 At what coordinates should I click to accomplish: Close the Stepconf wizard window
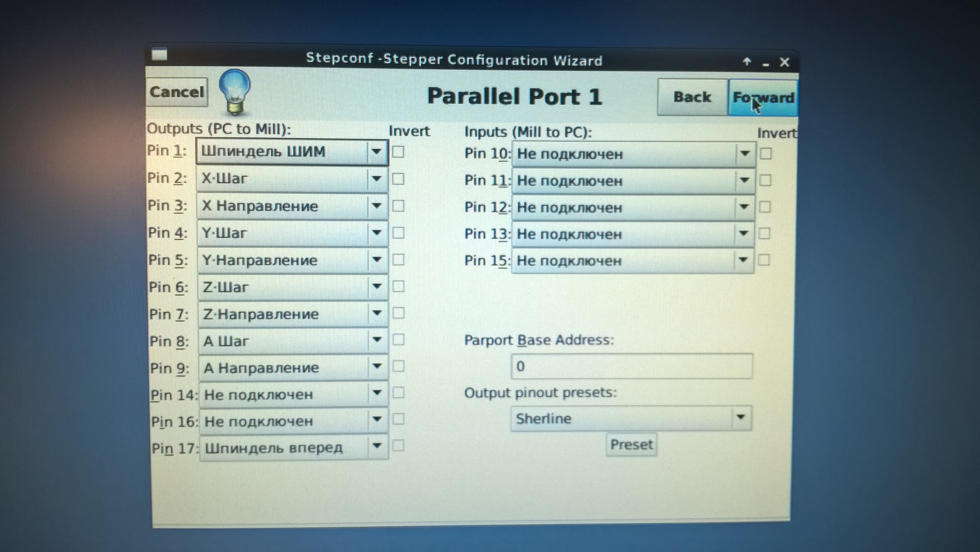point(785,62)
